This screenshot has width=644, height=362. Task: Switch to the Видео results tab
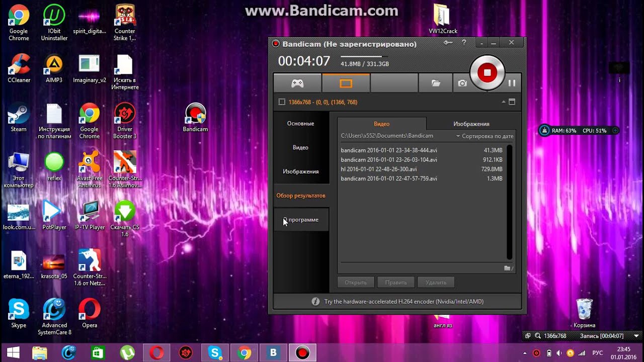pos(382,124)
